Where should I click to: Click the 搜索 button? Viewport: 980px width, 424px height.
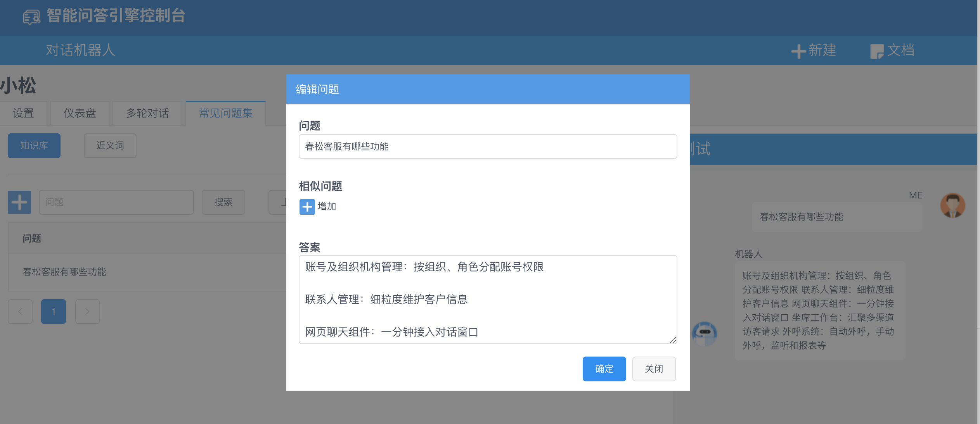tap(223, 202)
